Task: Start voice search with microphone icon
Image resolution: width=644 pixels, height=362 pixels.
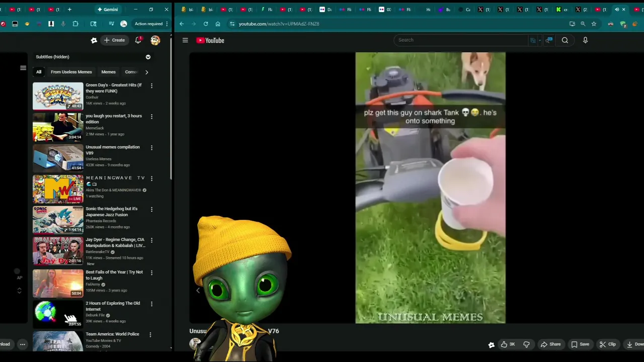Action: [x=585, y=40]
